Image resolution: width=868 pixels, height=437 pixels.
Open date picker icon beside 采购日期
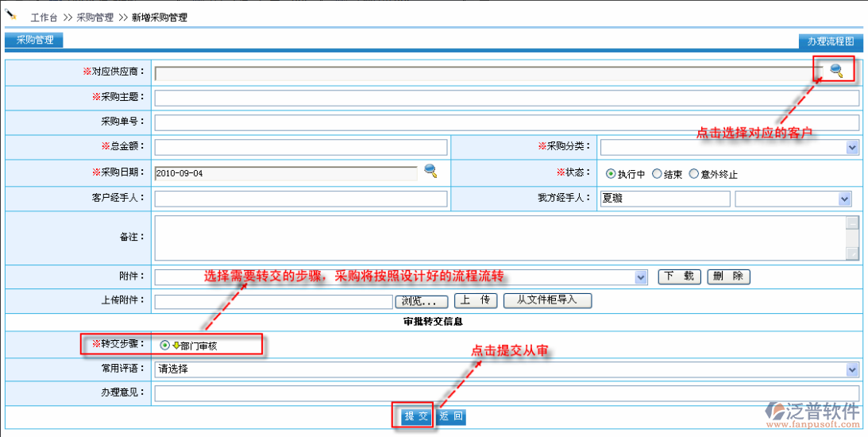click(430, 171)
